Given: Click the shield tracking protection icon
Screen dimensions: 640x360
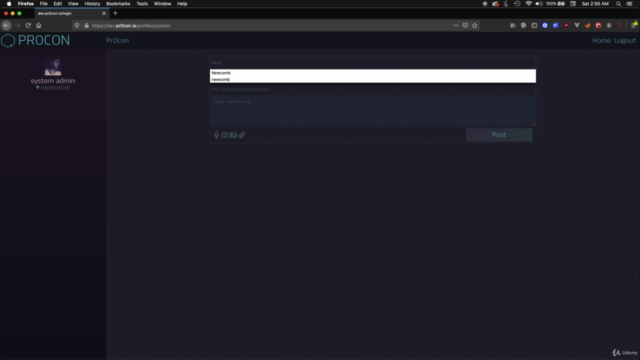Looking at the screenshot, I should pos(77,25).
